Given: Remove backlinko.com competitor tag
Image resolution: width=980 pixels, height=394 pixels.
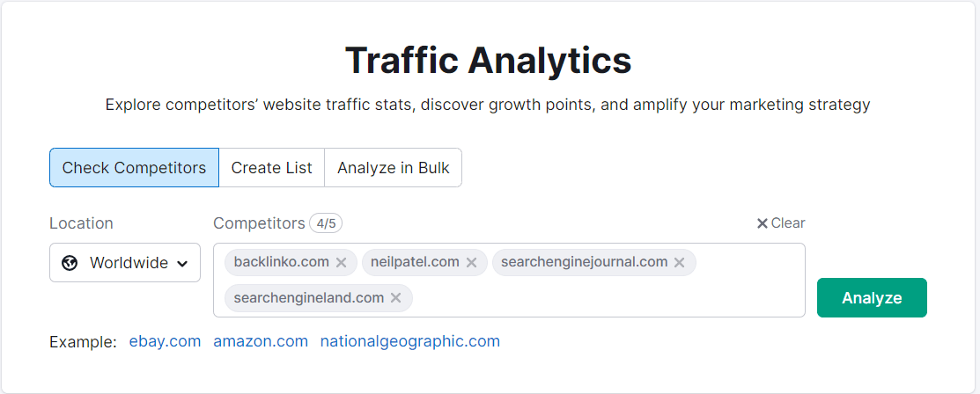Looking at the screenshot, I should point(341,263).
